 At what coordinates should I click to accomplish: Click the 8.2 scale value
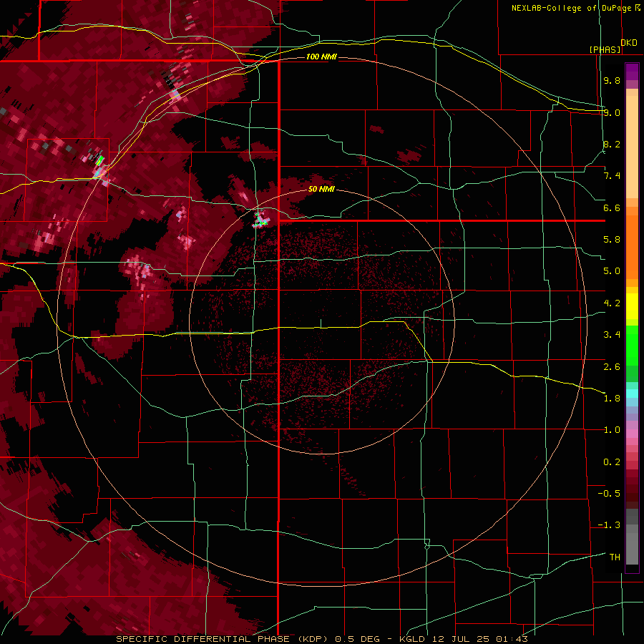tap(612, 144)
